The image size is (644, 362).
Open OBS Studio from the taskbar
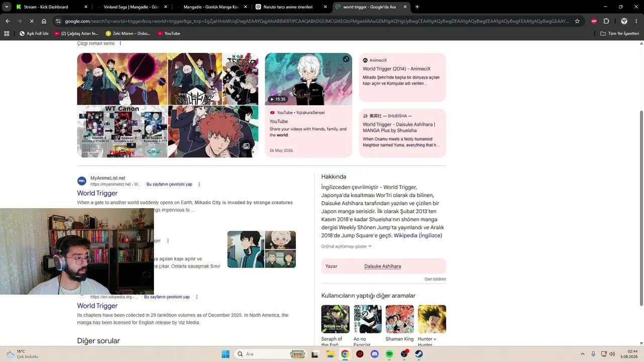(x=404, y=354)
